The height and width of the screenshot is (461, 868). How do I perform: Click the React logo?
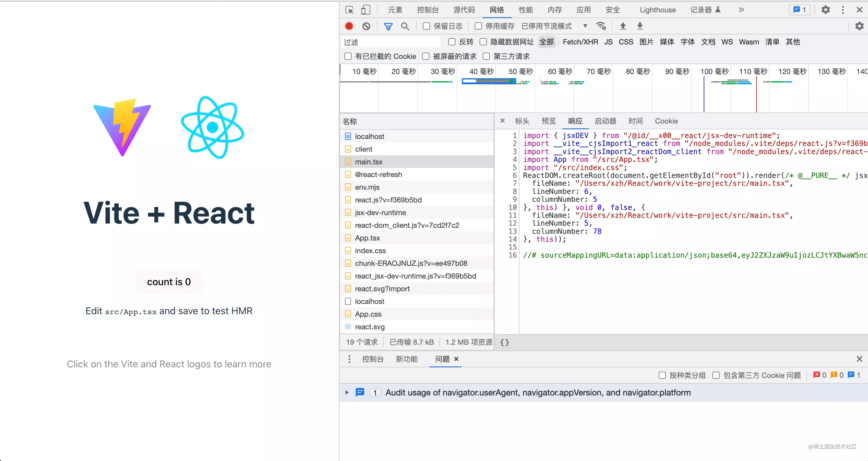point(212,127)
